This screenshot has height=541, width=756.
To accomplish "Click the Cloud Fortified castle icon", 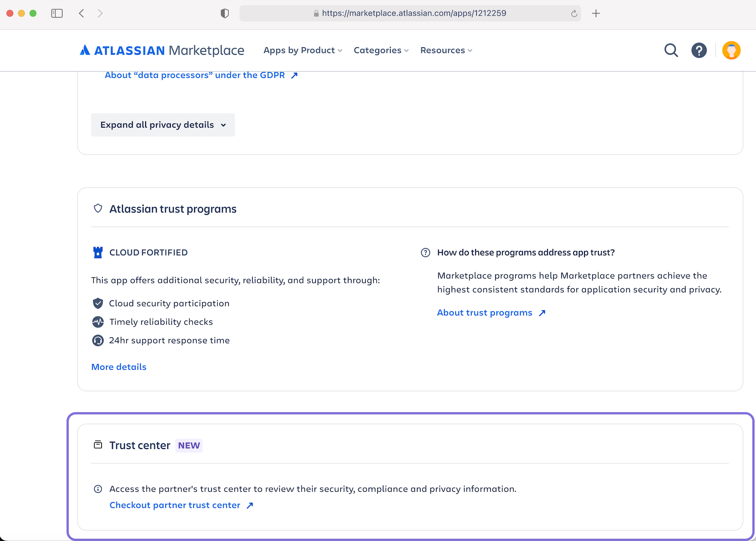I will [98, 252].
